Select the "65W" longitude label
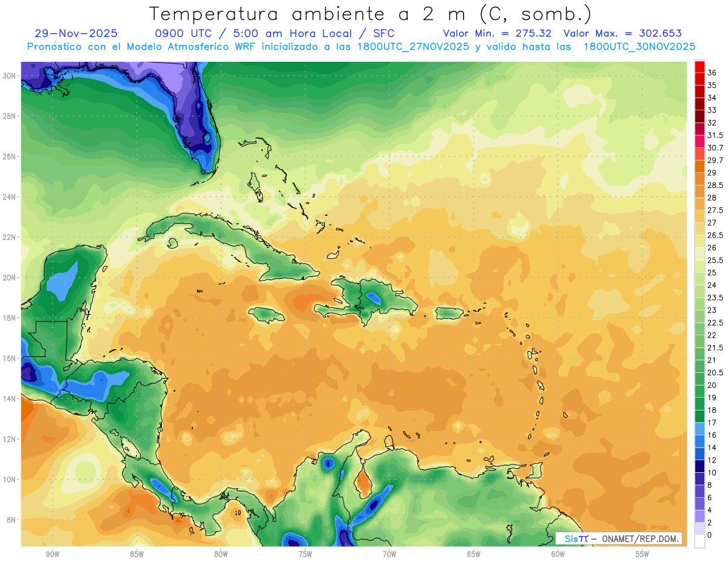728x562 pixels. click(474, 554)
